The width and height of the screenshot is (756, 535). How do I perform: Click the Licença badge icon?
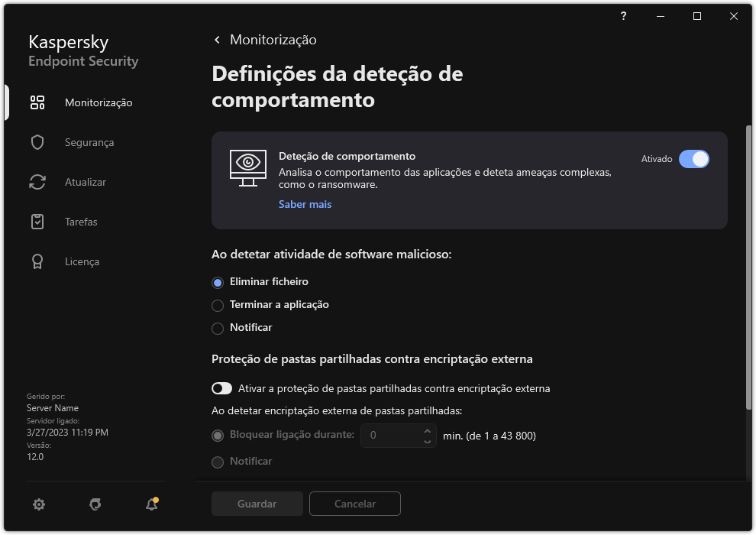click(37, 261)
